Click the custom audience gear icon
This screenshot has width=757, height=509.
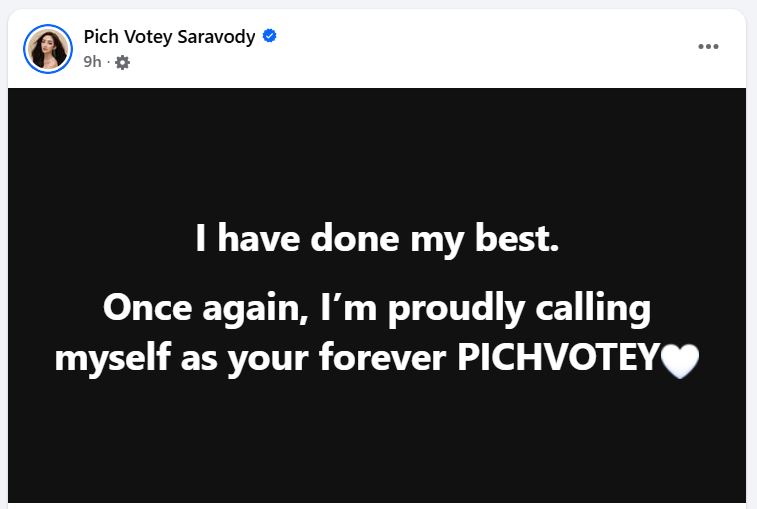(123, 62)
